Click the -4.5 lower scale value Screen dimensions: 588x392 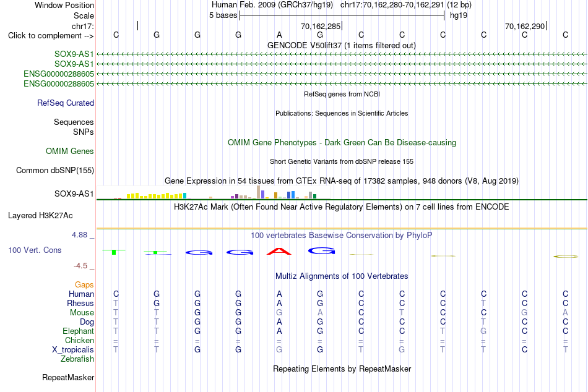pos(80,266)
